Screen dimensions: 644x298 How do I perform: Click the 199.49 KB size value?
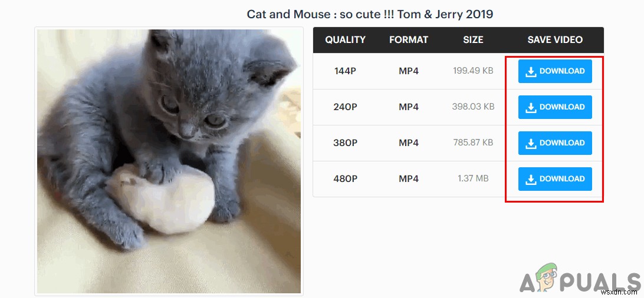click(474, 71)
